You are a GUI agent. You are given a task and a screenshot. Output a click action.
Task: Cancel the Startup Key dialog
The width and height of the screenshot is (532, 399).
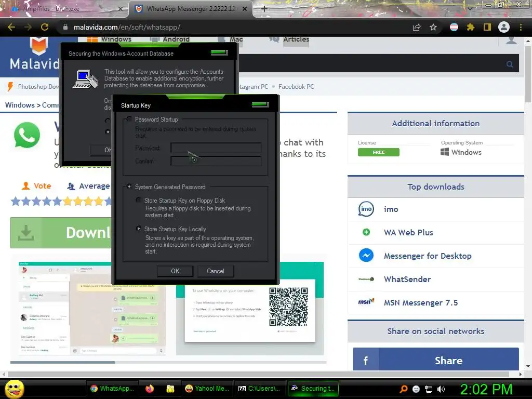(216, 271)
